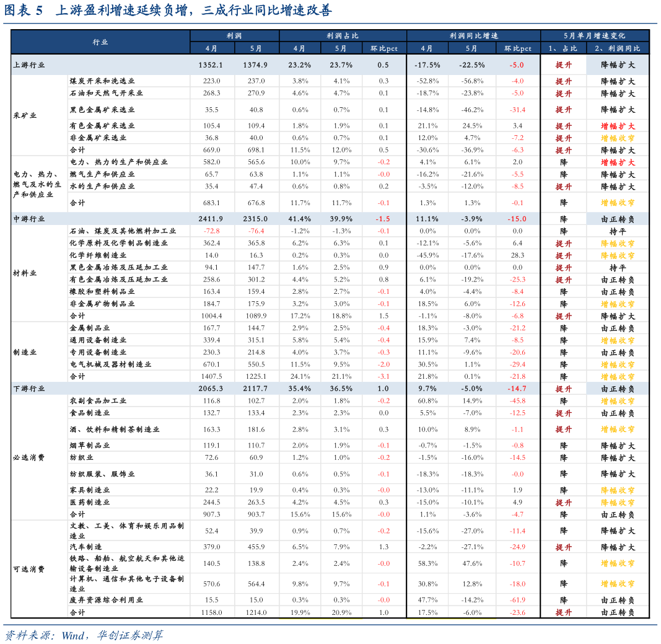
Task: Click the 2、利润同比 sub-header
Action: 617,48
